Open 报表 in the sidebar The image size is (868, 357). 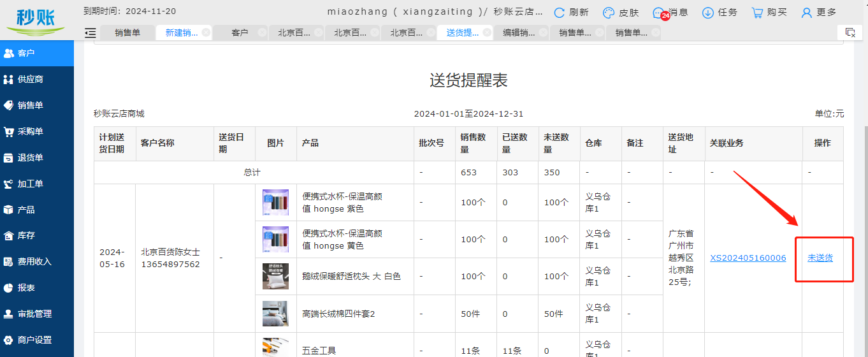[x=26, y=288]
